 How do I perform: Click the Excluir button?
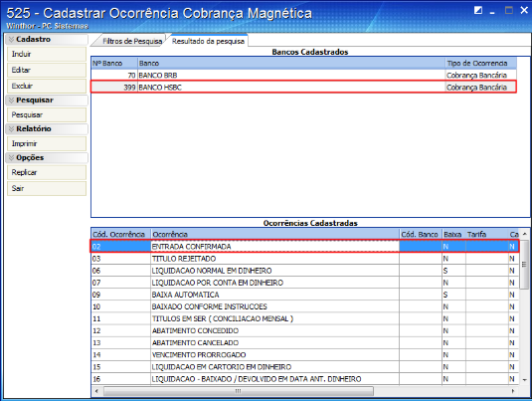click(47, 86)
